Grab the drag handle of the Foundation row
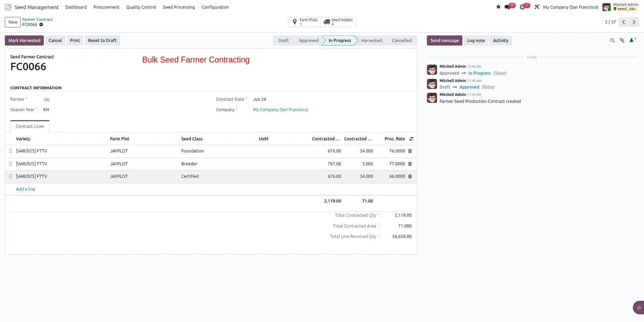Screen dimensions: 644x322 (10, 151)
